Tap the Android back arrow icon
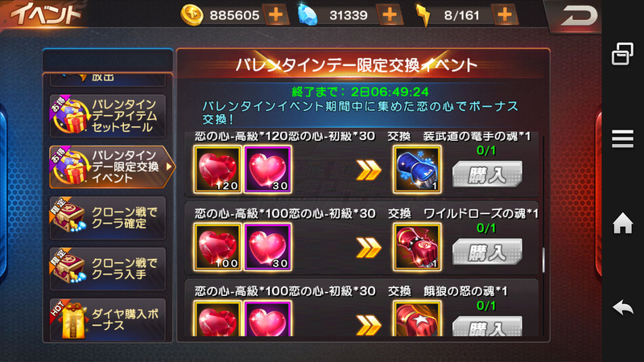644x362 pixels. [622, 307]
